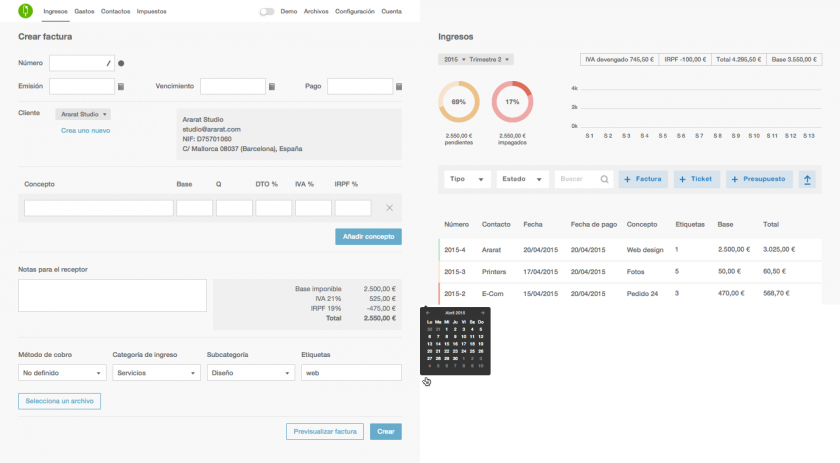Click the Crea uno nuevo link
Screen dimensions: 840x463
(x=85, y=130)
